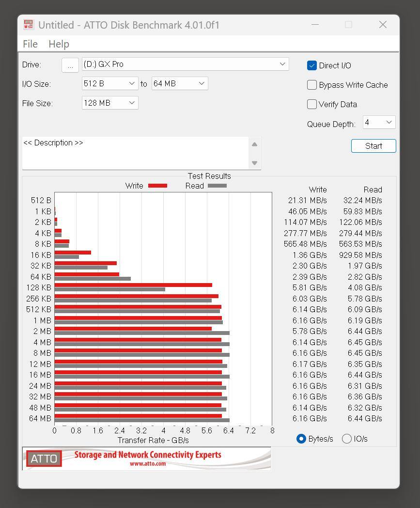Click the 'Test Results' heading
This screenshot has height=508, width=420.
click(x=209, y=176)
